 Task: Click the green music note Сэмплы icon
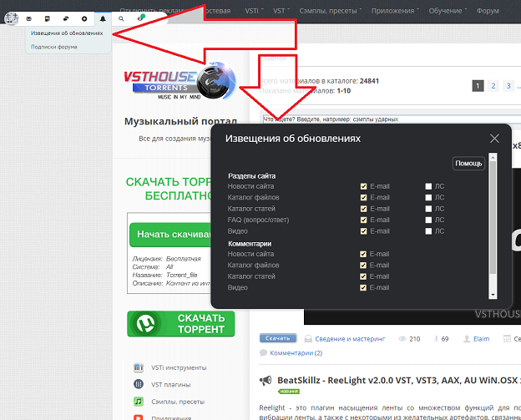coord(139,402)
